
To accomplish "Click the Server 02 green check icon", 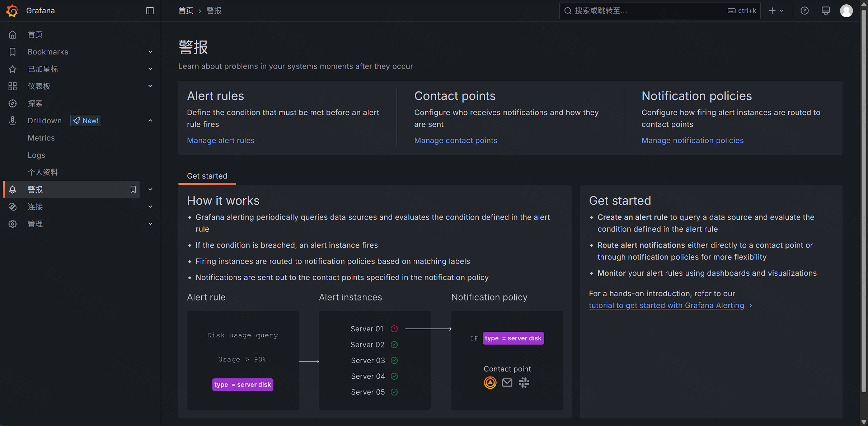I will pyautogui.click(x=394, y=345).
